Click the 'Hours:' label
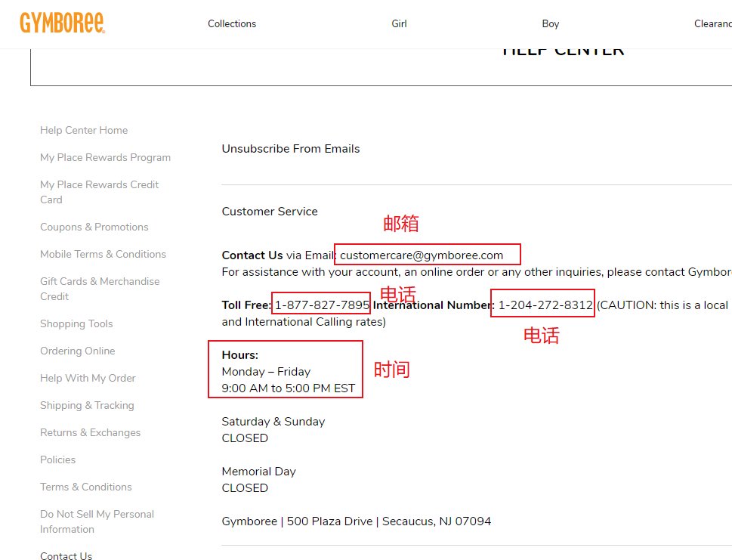Image resolution: width=732 pixels, height=560 pixels. pyautogui.click(x=240, y=355)
